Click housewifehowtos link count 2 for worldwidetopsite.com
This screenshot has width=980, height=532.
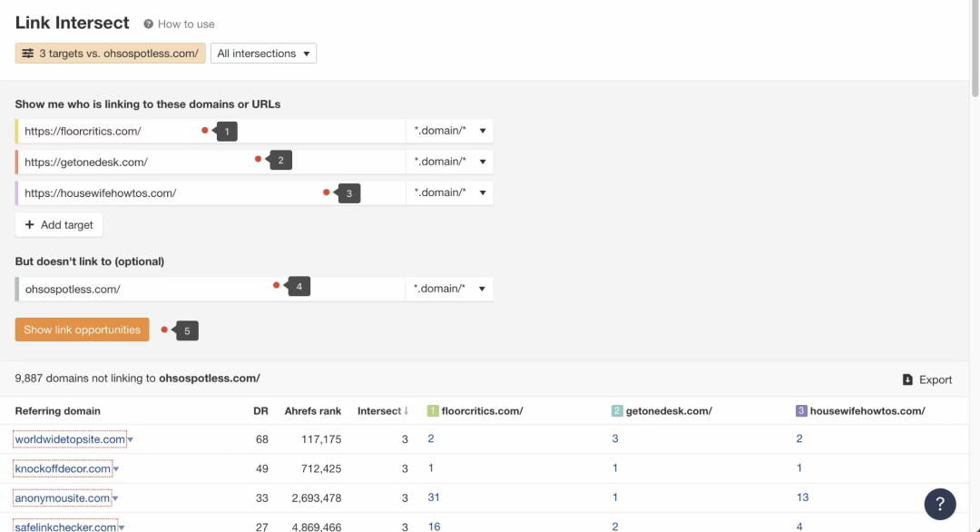pos(799,438)
